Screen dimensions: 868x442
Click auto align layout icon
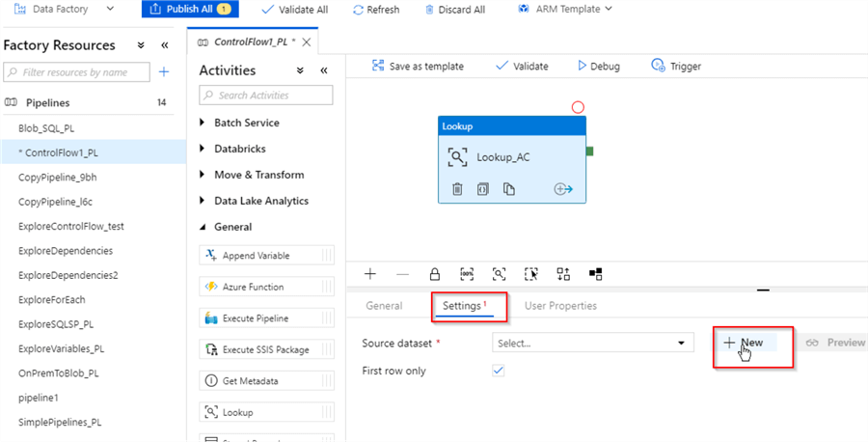click(x=563, y=274)
